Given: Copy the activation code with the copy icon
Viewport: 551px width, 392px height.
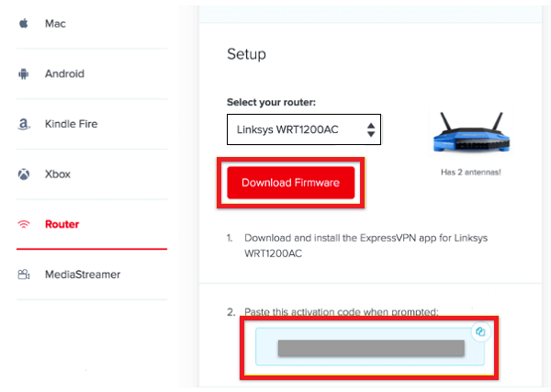Looking at the screenshot, I should [479, 331].
